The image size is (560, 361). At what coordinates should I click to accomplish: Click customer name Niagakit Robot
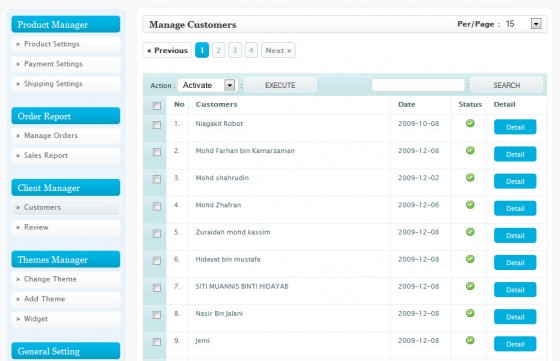[x=219, y=124]
